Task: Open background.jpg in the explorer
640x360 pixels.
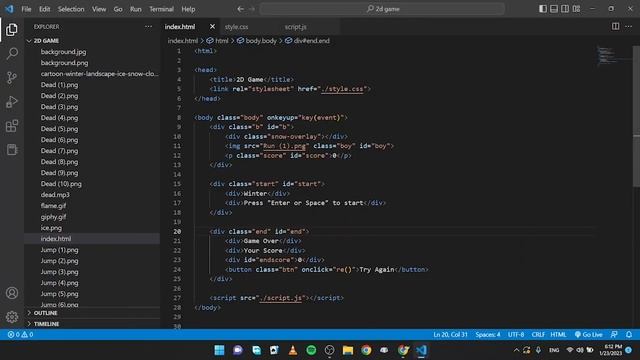Action: [x=63, y=52]
